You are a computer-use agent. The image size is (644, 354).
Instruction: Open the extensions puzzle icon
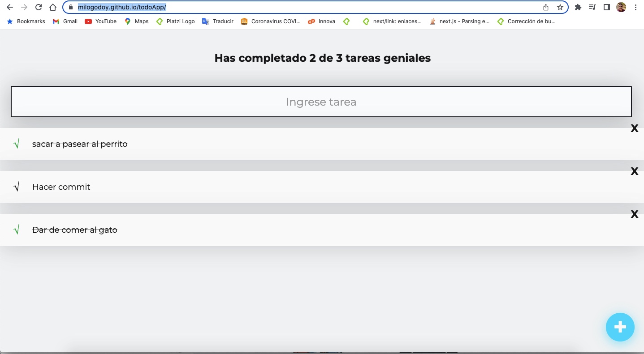578,7
